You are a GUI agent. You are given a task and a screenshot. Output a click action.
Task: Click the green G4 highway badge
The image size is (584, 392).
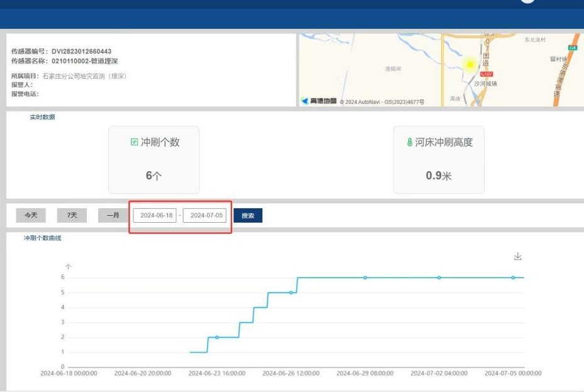pyautogui.click(x=572, y=48)
